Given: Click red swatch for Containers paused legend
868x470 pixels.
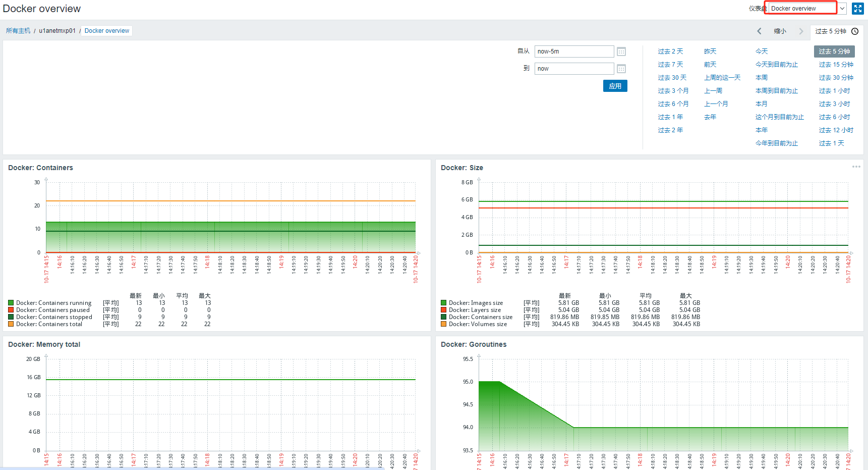Looking at the screenshot, I should (x=11, y=310).
